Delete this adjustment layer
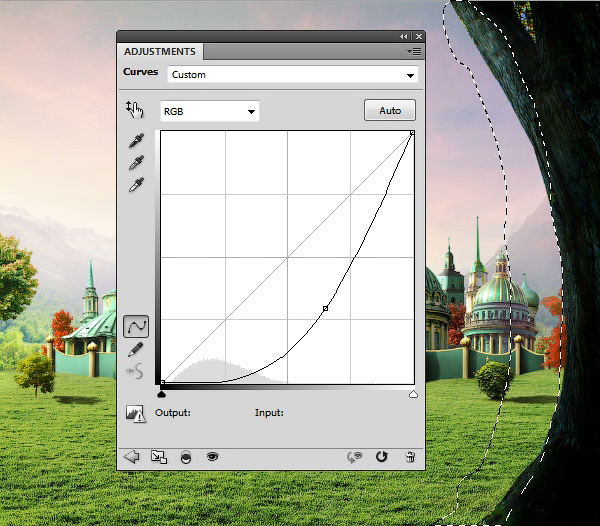Screen dimensions: 600x526 pyautogui.click(x=410, y=457)
